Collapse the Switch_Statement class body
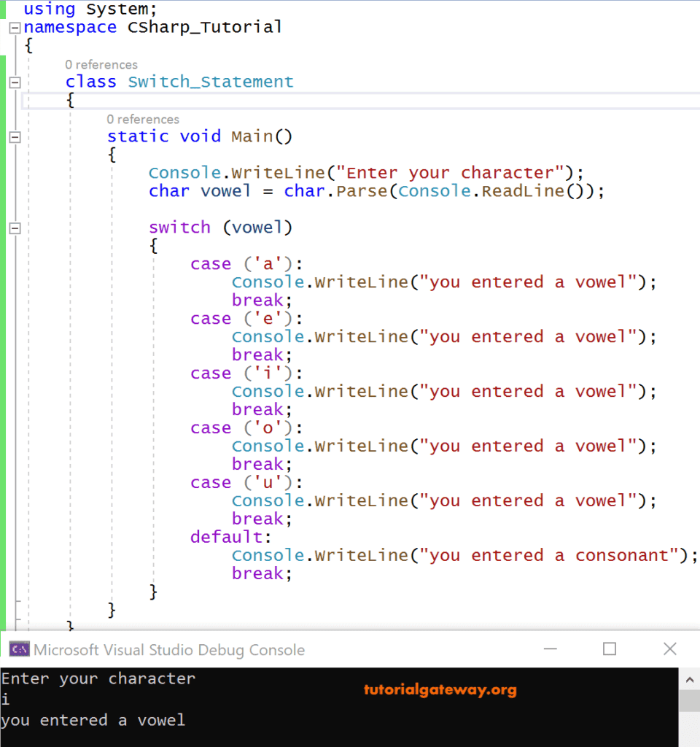This screenshot has height=747, width=700. tap(14, 82)
